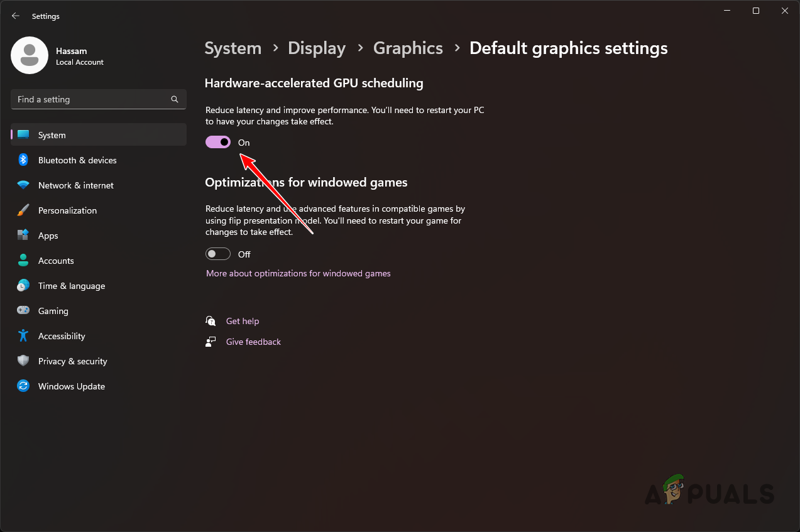Enable Optimizations for windowed games
This screenshot has width=800, height=532.
(218, 254)
